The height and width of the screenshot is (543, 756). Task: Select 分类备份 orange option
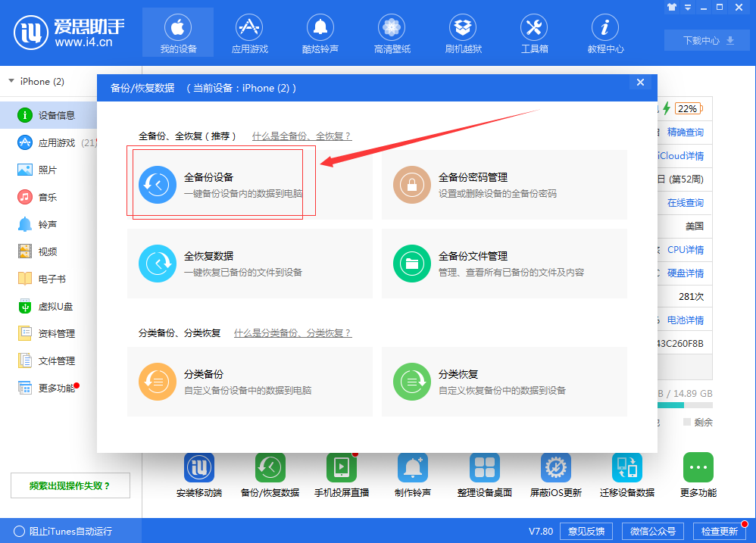click(x=250, y=382)
